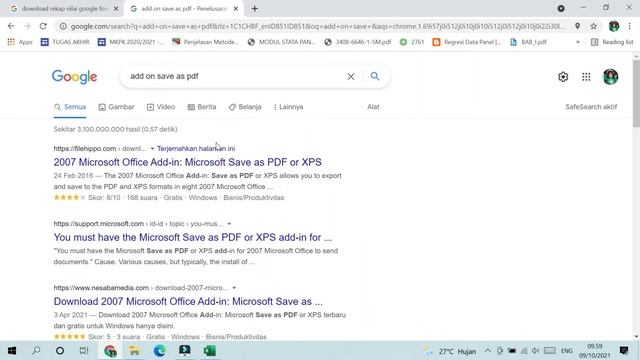Image resolution: width=640 pixels, height=360 pixels.
Task: Open the TUGAS AKHIR bookmark
Action: 64,42
